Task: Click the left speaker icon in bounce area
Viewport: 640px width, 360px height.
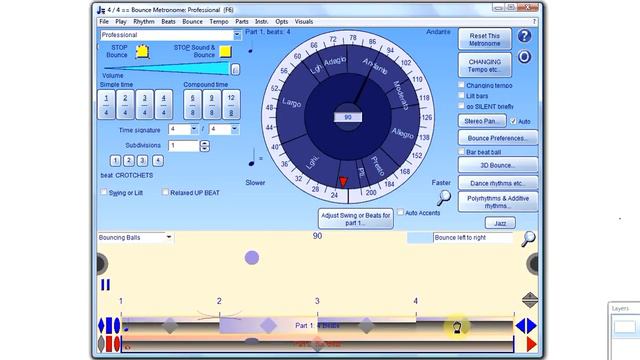Action: point(102,264)
